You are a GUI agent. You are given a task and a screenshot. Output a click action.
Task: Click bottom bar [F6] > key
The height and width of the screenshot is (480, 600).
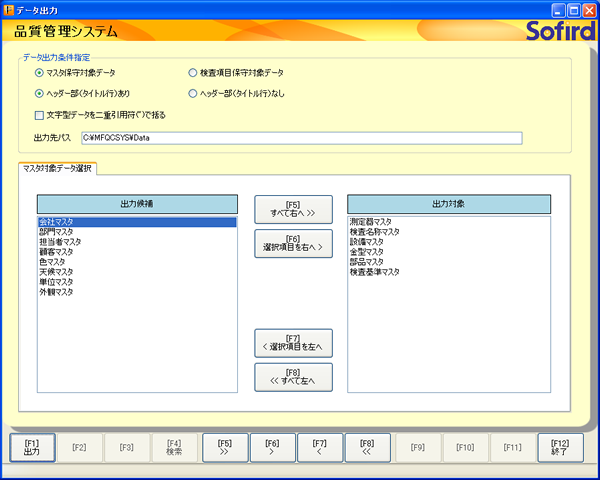pyautogui.click(x=272, y=446)
